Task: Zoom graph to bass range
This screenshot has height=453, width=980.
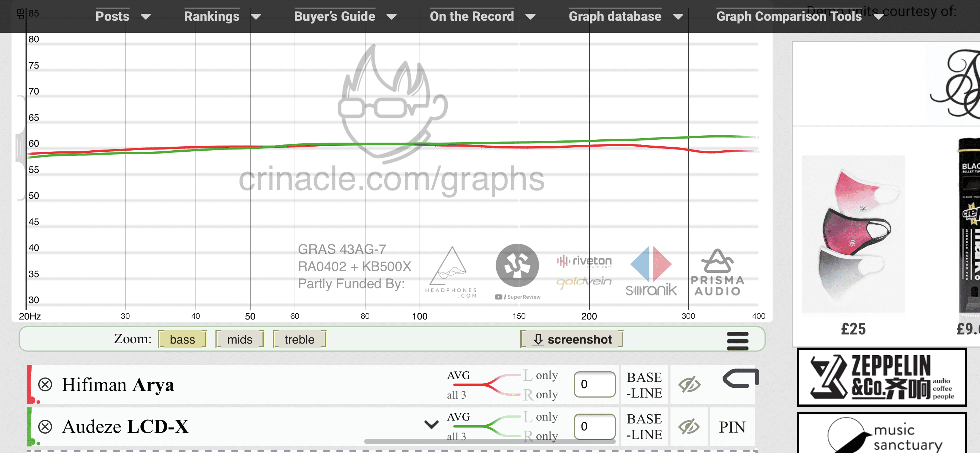Action: click(182, 339)
